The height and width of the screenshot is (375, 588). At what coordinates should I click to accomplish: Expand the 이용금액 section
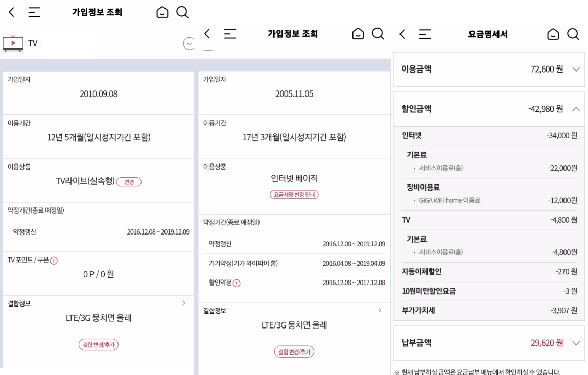point(576,69)
